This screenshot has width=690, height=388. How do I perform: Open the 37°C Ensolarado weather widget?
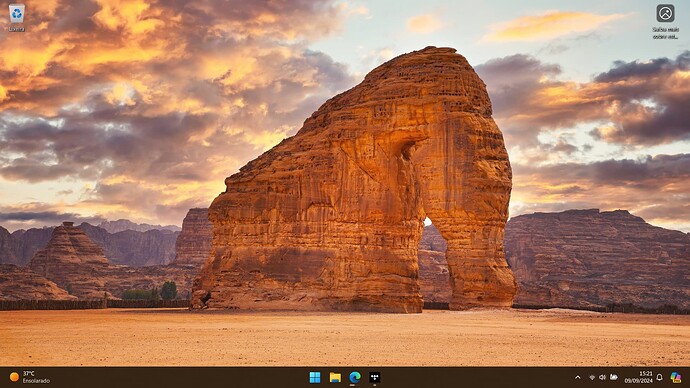[30, 377]
